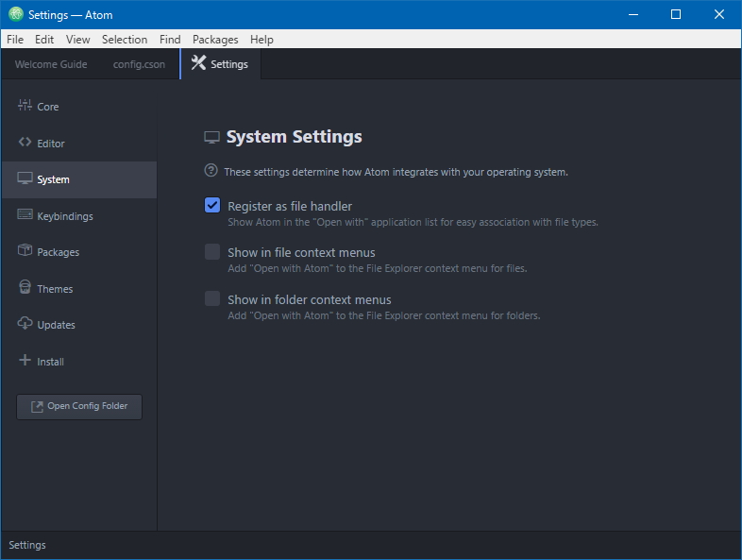Screen dimensions: 742x560
Task: Open the View menu
Action: (77, 40)
